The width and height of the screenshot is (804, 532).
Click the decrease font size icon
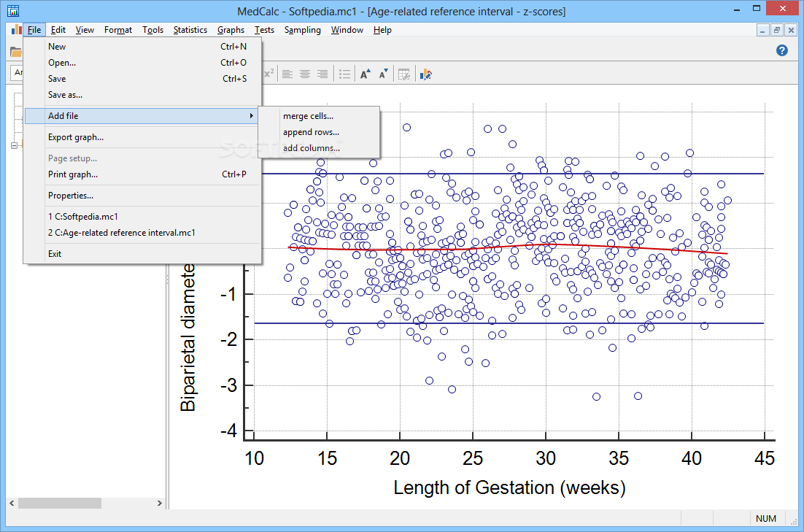pos(384,73)
